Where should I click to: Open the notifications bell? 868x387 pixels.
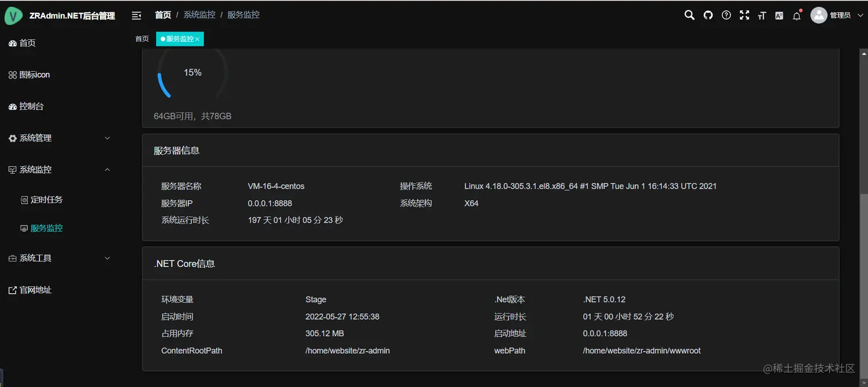pos(797,16)
